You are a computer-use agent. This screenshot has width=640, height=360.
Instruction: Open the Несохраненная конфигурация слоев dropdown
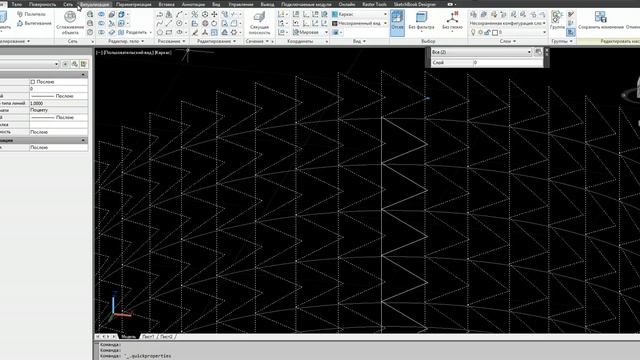507,23
